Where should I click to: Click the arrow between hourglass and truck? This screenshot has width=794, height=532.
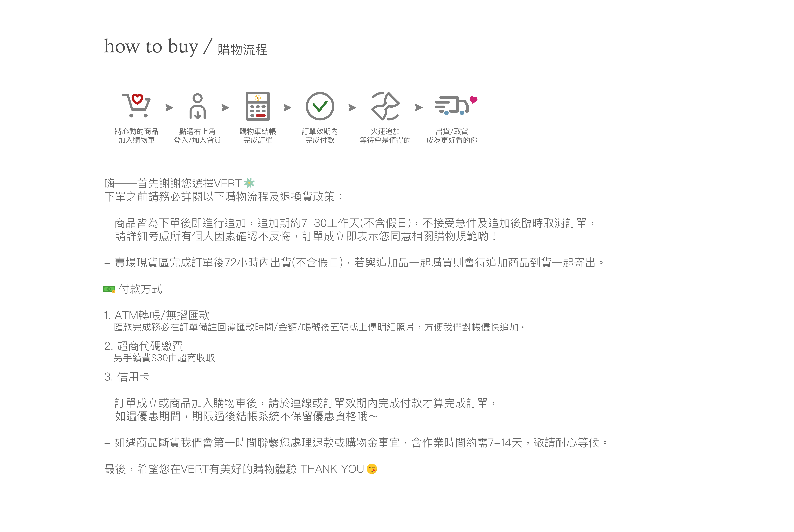tap(419, 108)
